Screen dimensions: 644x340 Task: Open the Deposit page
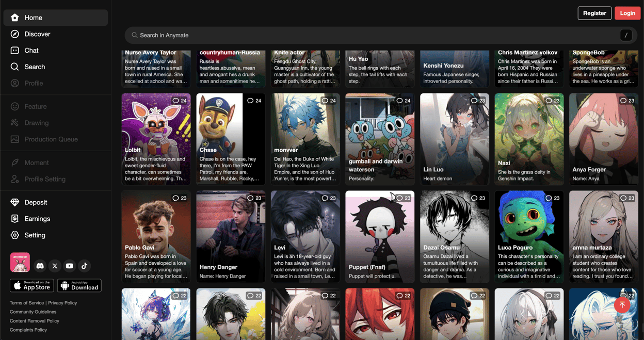pyautogui.click(x=36, y=202)
